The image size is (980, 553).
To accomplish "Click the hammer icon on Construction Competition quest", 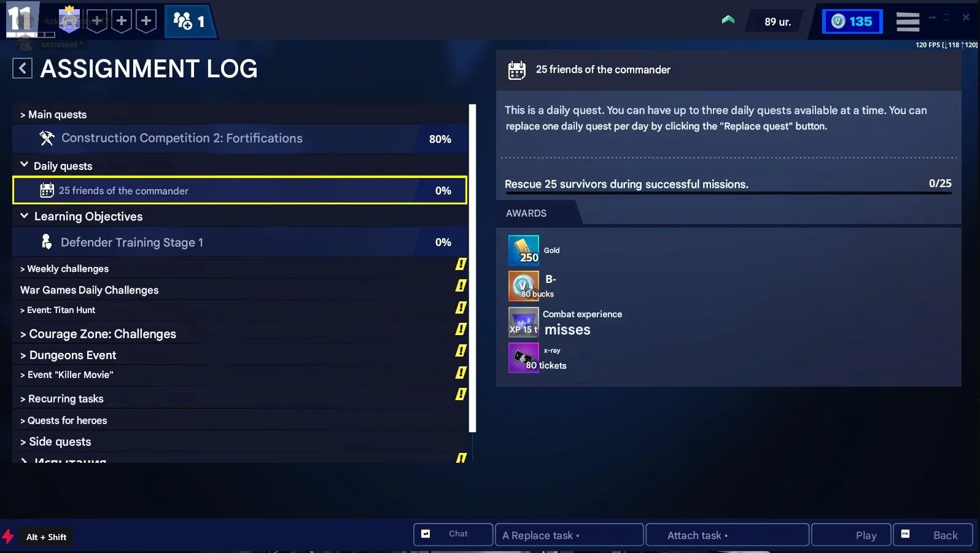I will tap(47, 138).
